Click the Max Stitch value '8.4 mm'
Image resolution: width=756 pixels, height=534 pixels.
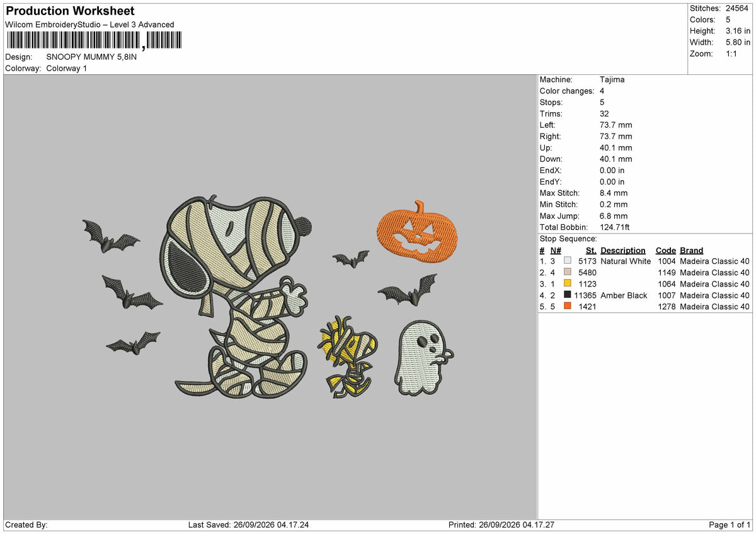[x=614, y=193]
